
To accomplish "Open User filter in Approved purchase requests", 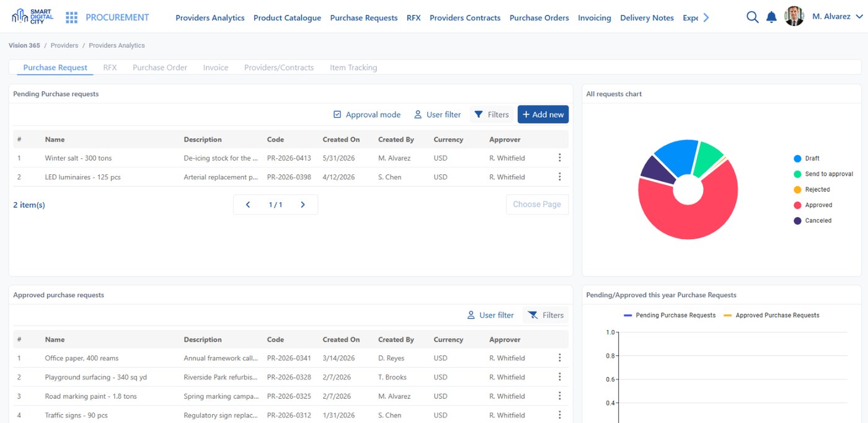I will [490, 315].
